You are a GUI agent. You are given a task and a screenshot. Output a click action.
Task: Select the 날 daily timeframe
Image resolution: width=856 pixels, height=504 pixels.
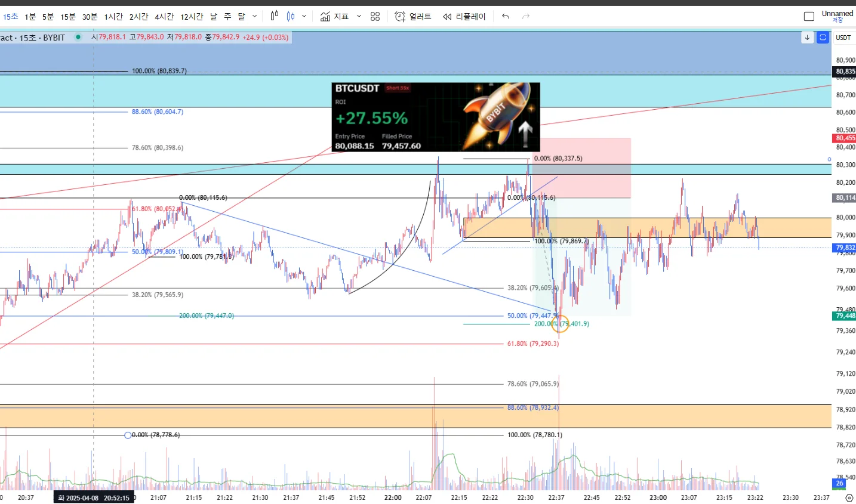pyautogui.click(x=214, y=17)
